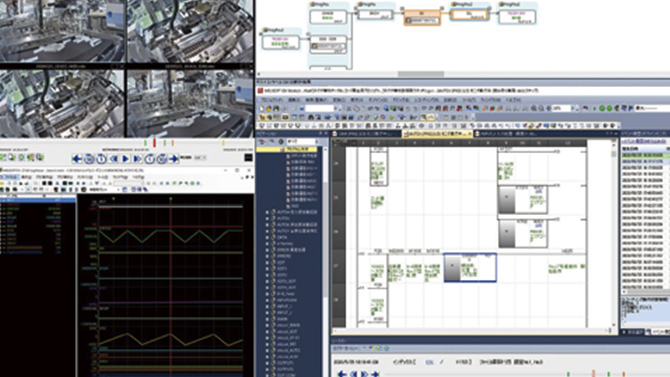Viewport: 670px width, 377px height.
Task: Click the zoom-in magnifier toolbar icon
Action: (534, 109)
